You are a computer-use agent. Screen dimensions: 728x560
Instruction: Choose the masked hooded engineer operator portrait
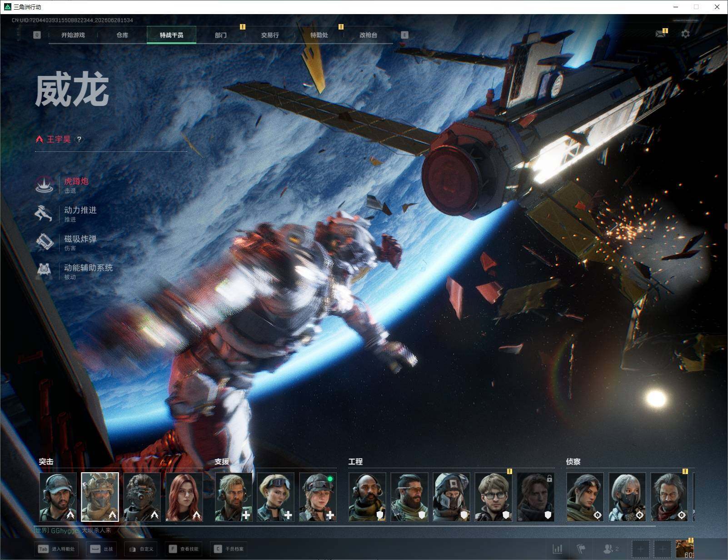click(x=451, y=497)
